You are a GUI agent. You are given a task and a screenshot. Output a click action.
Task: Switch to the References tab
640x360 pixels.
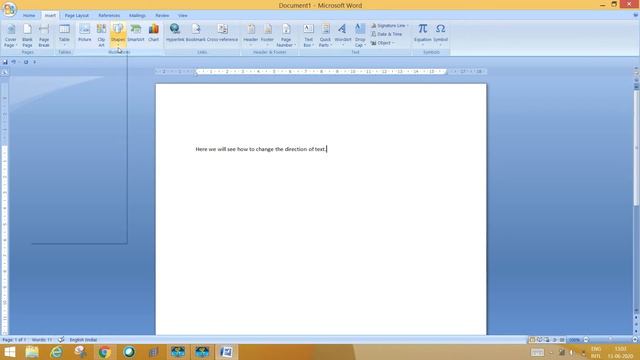click(109, 16)
